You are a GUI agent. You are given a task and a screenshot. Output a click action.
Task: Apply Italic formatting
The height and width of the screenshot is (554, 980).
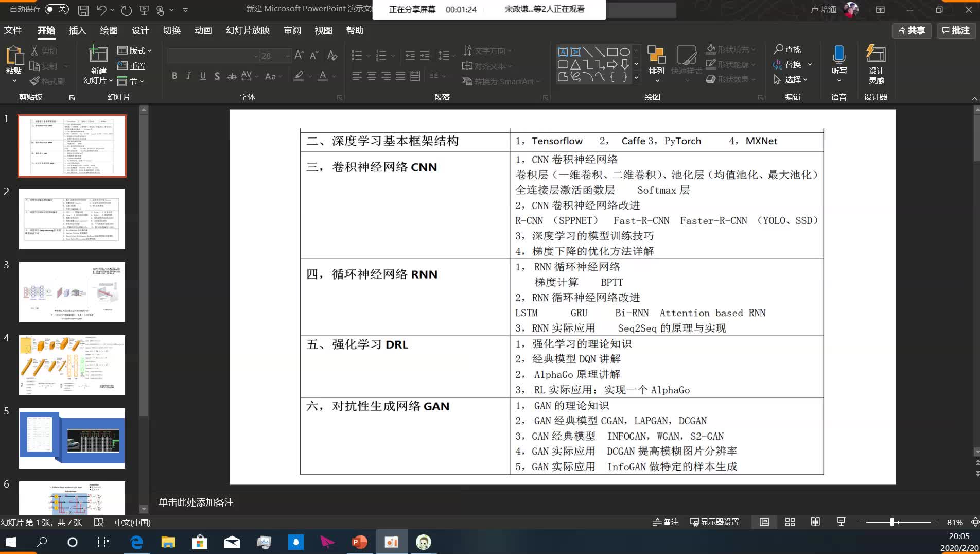point(188,76)
